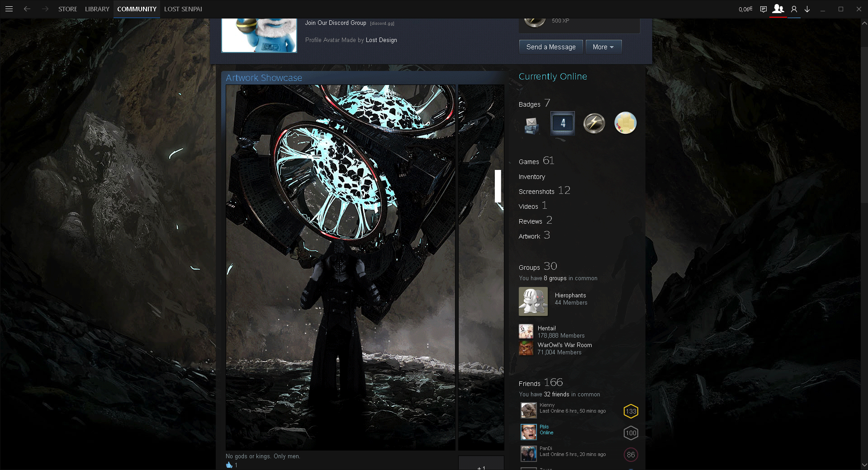The height and width of the screenshot is (470, 868).
Task: Open Kienny's friend avatar
Action: click(x=529, y=410)
